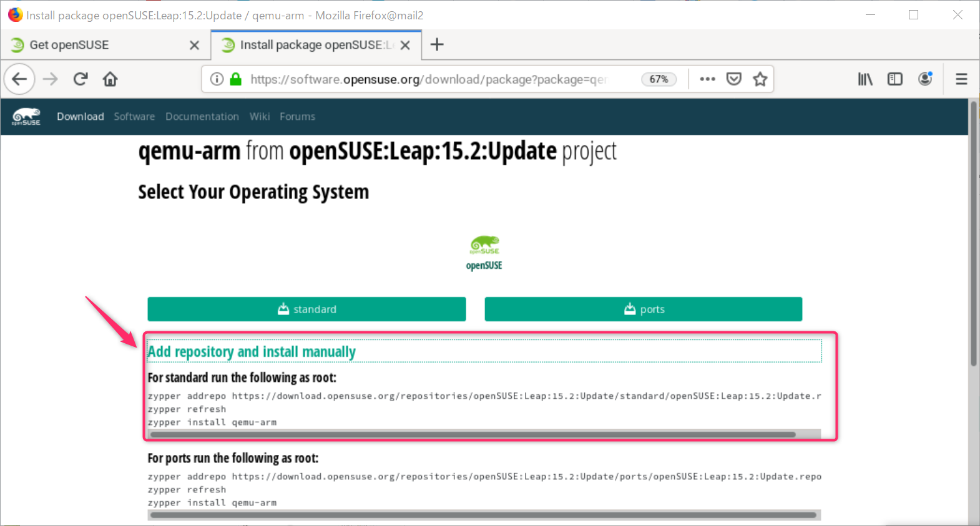Close the Get openSUSE tab
The width and height of the screenshot is (980, 526).
(x=194, y=45)
